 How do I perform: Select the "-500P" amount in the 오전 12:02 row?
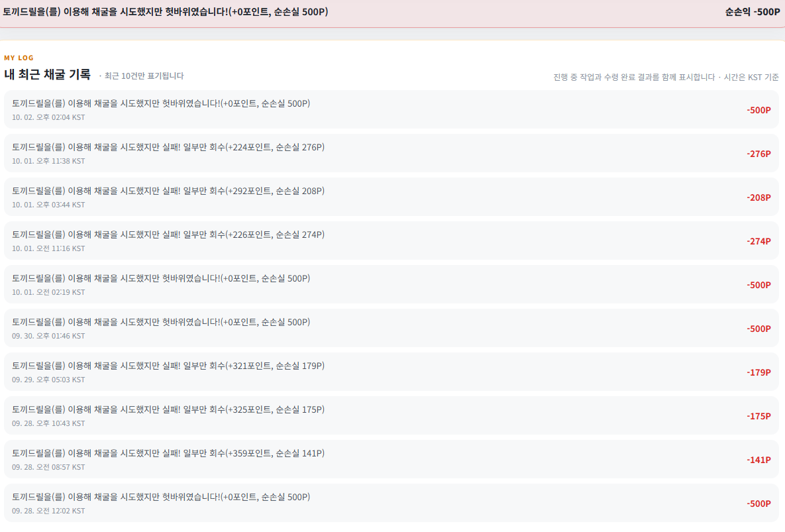pos(759,504)
